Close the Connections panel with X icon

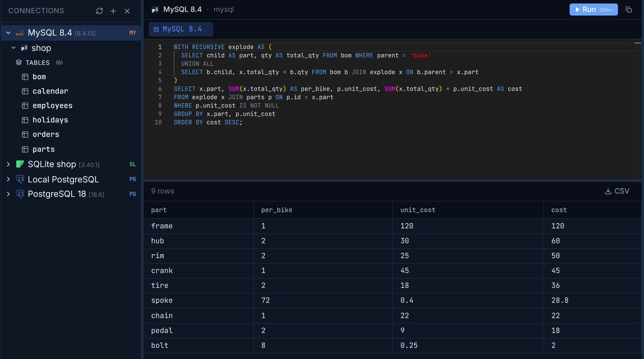[127, 11]
